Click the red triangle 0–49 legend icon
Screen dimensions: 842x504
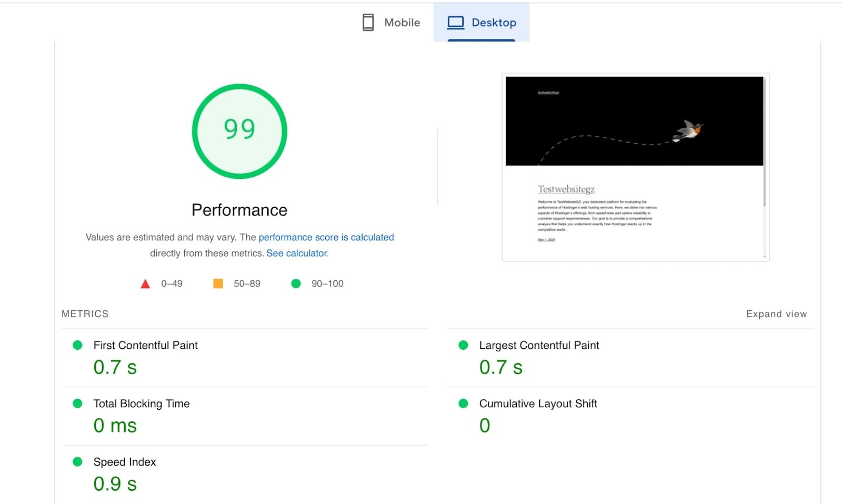tap(145, 284)
